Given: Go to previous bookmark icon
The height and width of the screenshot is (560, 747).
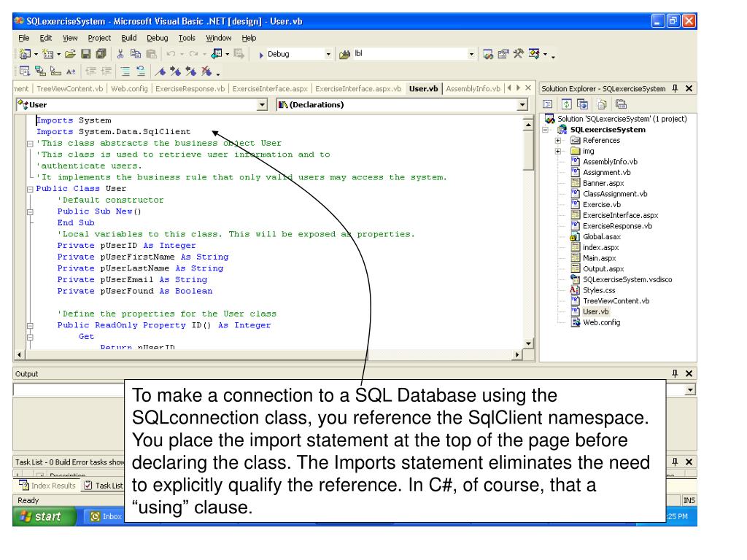Looking at the screenshot, I should pyautogui.click(x=191, y=71).
